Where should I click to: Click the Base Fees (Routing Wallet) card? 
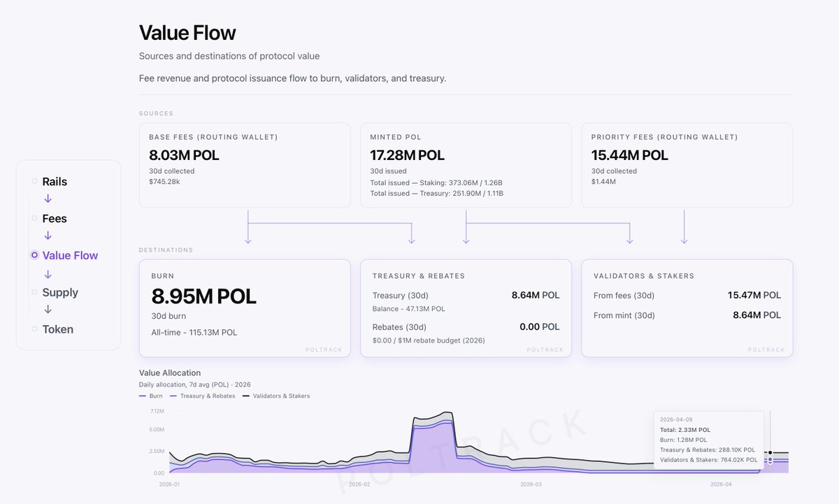point(245,166)
